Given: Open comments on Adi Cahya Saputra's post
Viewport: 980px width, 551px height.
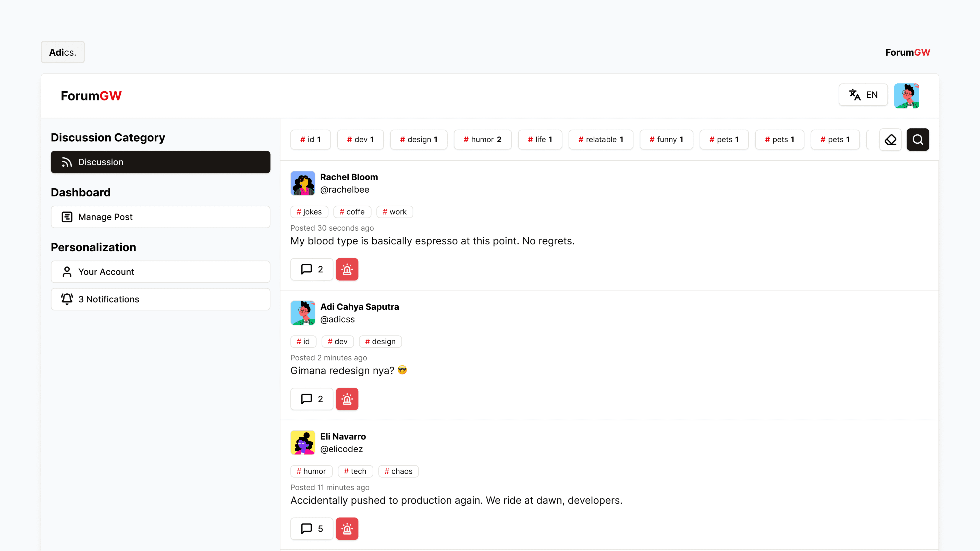Looking at the screenshot, I should click(x=312, y=399).
